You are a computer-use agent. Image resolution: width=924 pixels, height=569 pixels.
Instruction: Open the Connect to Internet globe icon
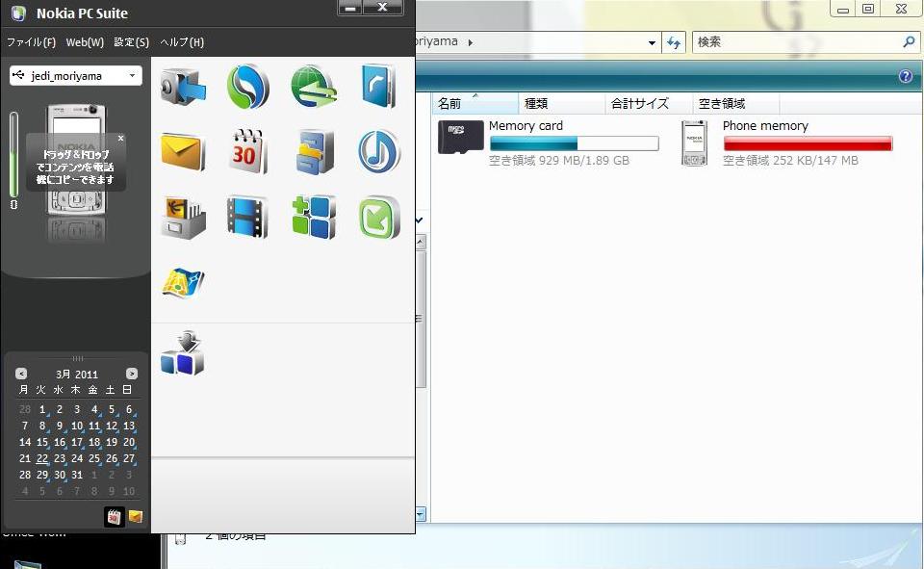pyautogui.click(x=314, y=87)
